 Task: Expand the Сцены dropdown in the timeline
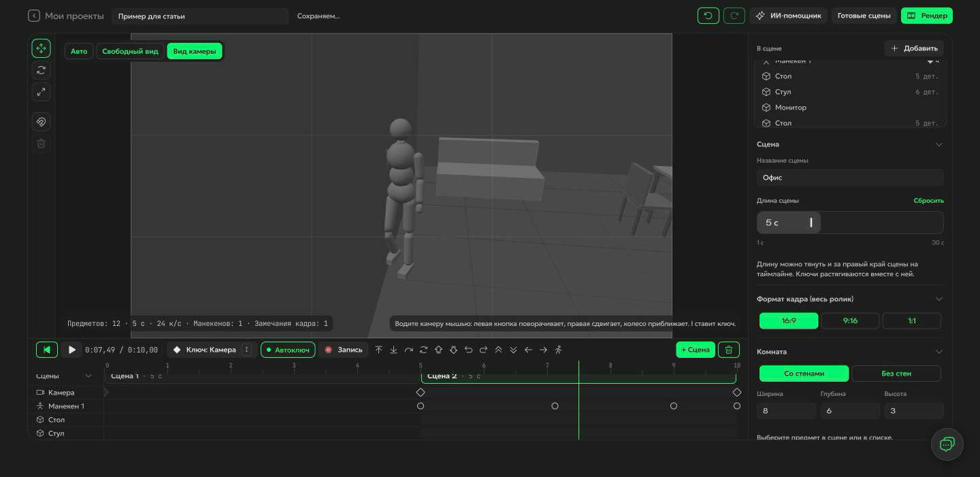click(x=88, y=376)
